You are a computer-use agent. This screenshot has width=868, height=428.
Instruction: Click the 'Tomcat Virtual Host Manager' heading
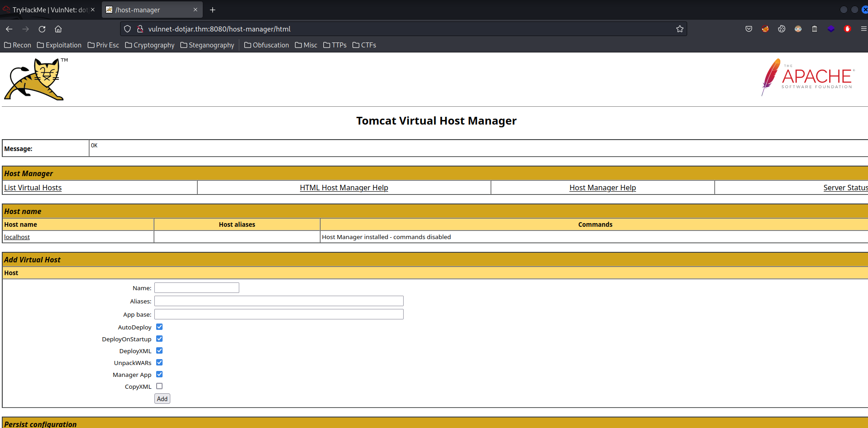pyautogui.click(x=437, y=121)
